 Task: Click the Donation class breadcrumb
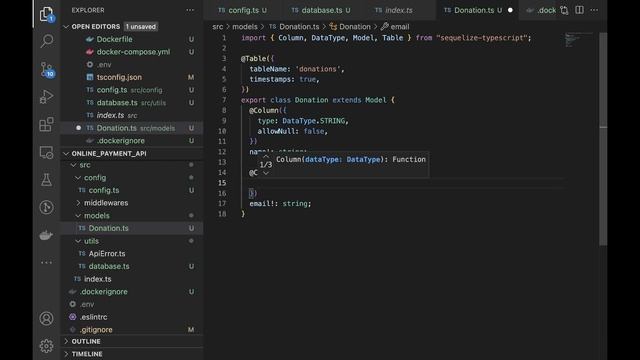(x=355, y=27)
